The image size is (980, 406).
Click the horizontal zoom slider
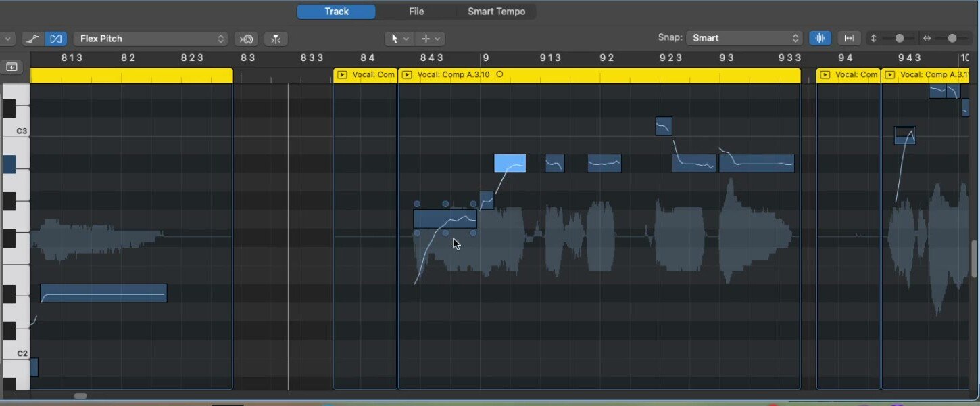(x=952, y=38)
